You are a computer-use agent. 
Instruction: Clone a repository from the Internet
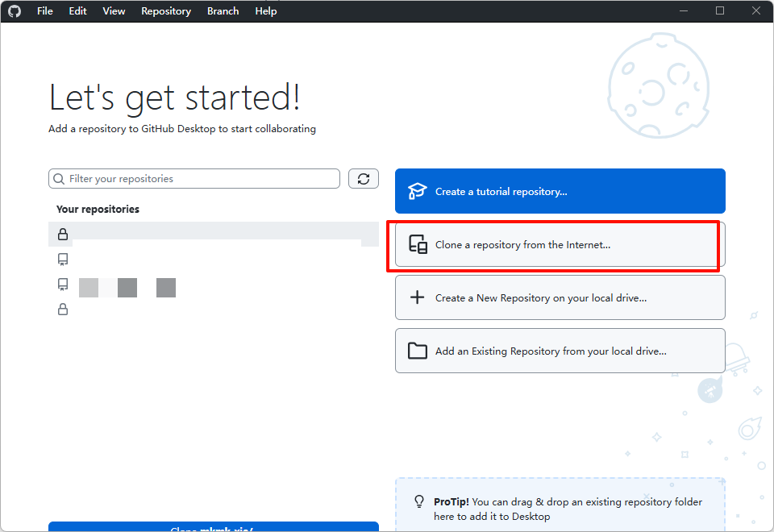click(560, 244)
